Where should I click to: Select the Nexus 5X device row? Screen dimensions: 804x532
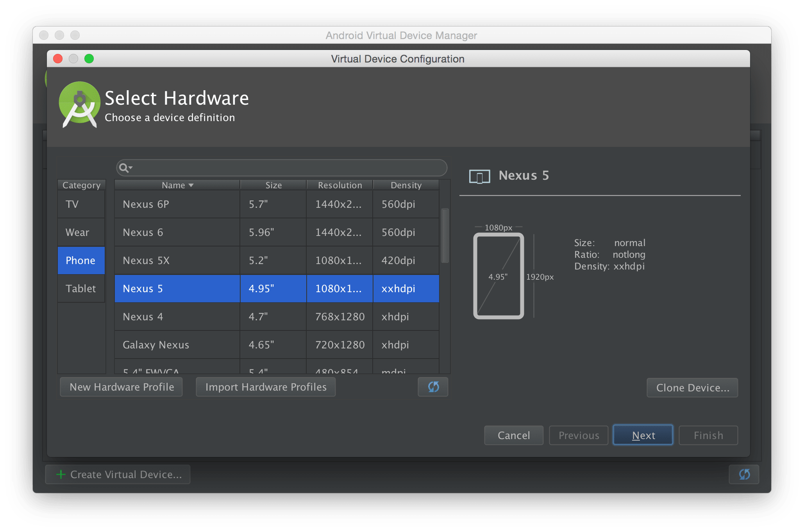pos(277,261)
